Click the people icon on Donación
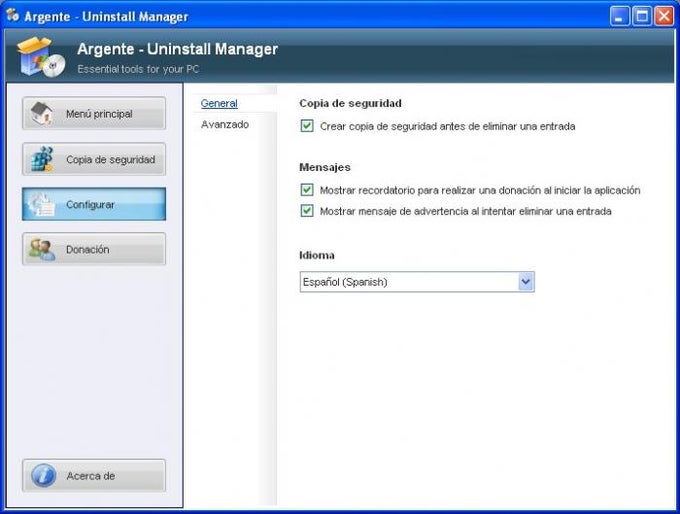Image resolution: width=680 pixels, height=514 pixels. pos(42,249)
